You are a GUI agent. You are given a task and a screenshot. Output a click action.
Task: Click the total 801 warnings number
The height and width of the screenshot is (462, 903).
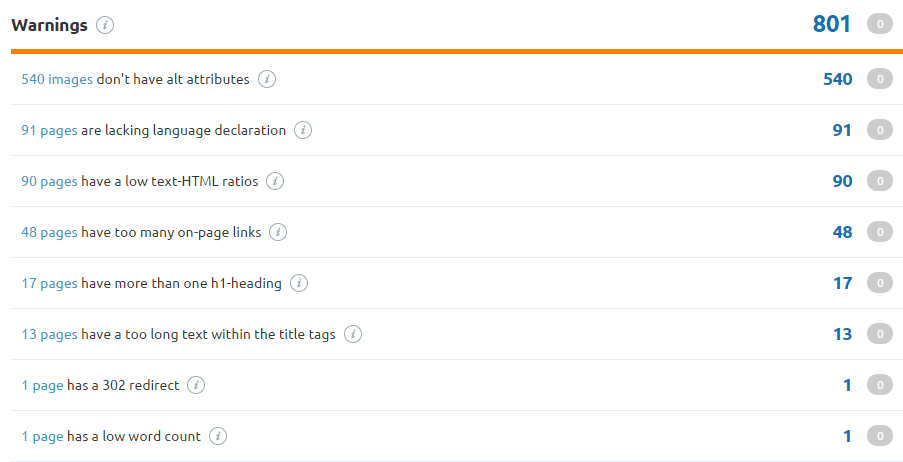tap(832, 24)
